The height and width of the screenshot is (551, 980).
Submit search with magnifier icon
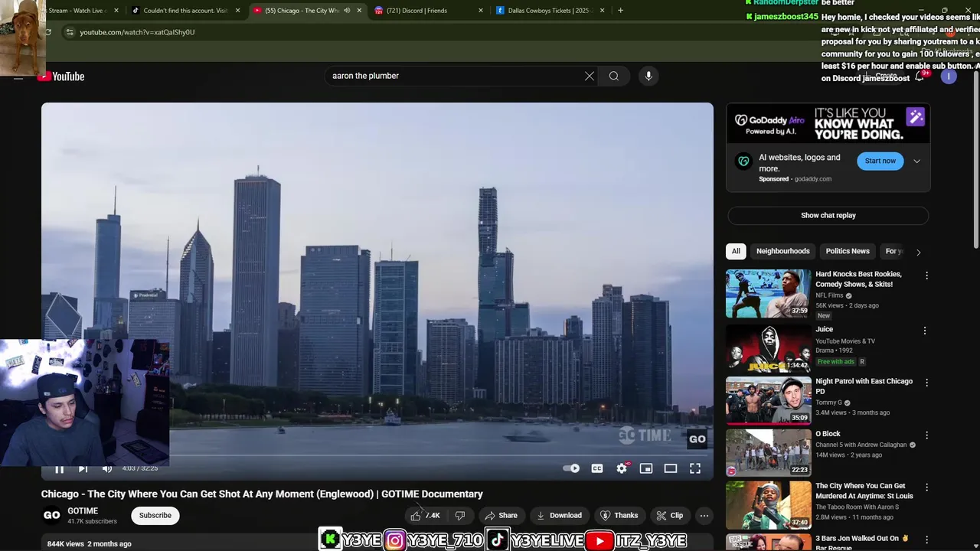(x=614, y=76)
